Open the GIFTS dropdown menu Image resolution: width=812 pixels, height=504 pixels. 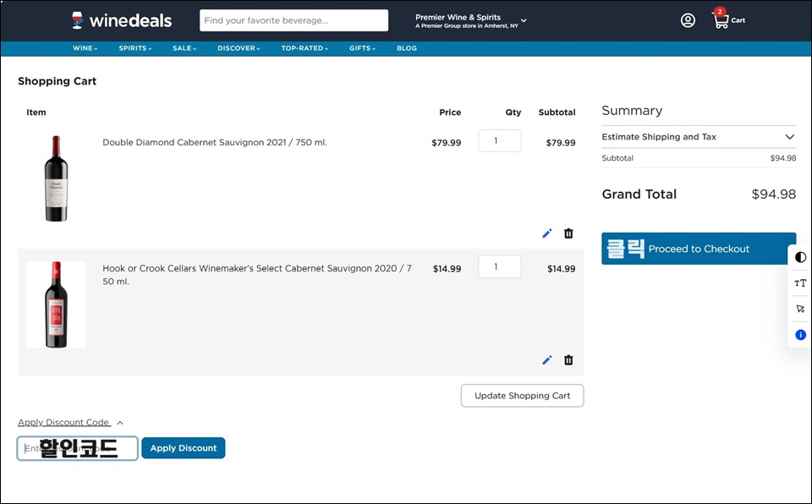click(363, 48)
